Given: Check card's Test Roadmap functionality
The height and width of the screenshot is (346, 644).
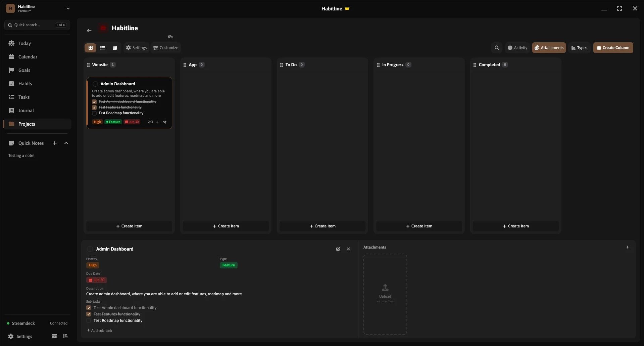Looking at the screenshot, I should pyautogui.click(x=94, y=113).
